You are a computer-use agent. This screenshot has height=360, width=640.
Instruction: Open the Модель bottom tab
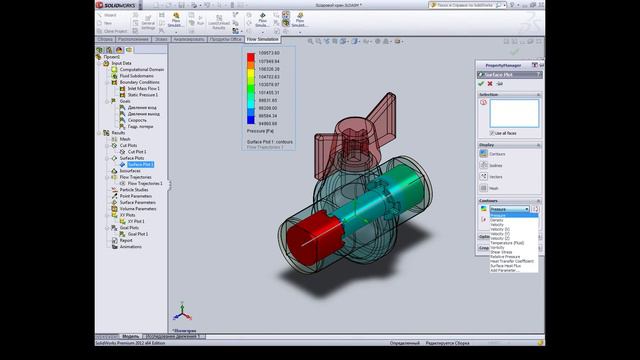131,337
